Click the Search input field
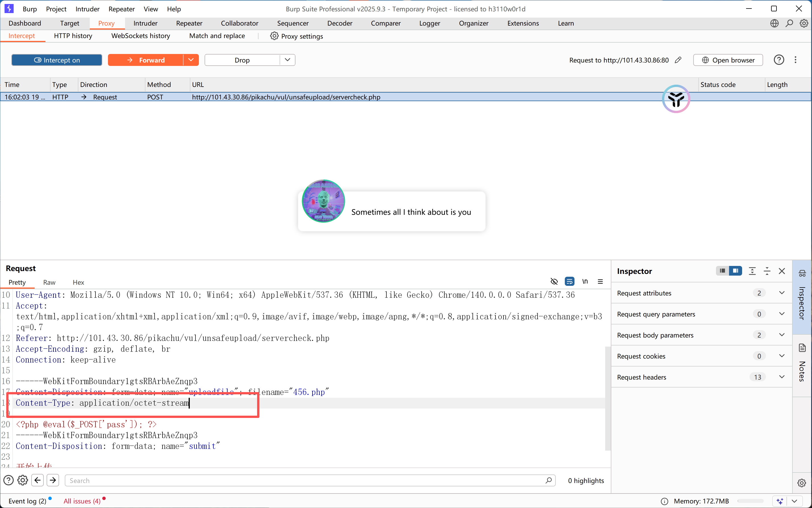812x508 pixels. (310, 480)
